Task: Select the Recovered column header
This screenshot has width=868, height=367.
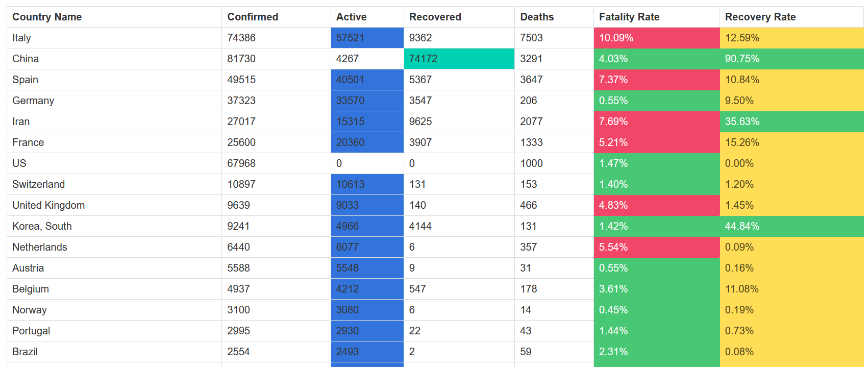Action: [435, 17]
